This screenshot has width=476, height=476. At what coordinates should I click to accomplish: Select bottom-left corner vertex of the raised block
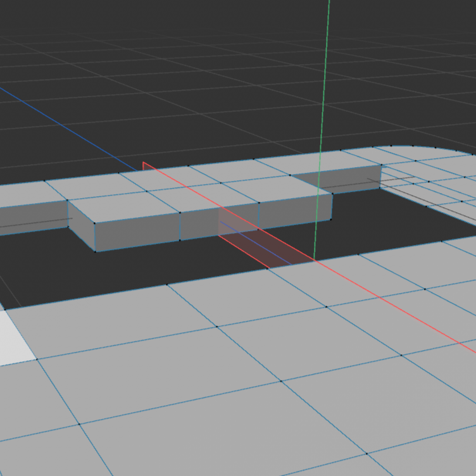[95, 251]
